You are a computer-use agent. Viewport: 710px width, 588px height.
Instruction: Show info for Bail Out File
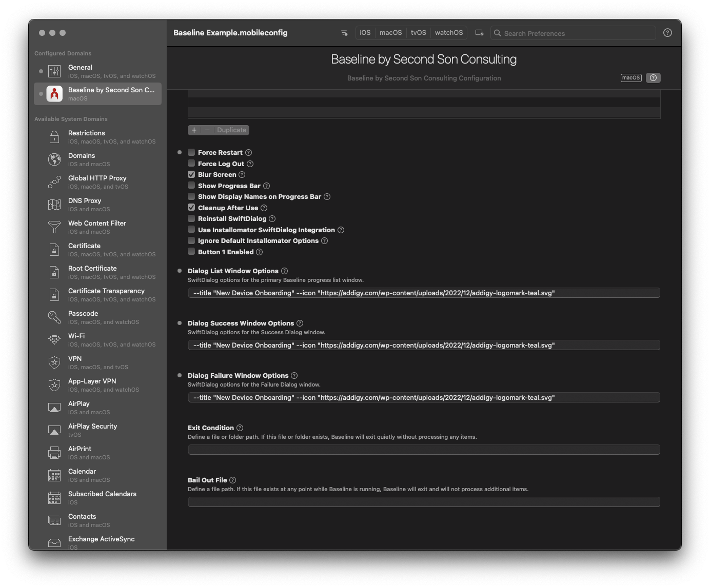tap(233, 480)
